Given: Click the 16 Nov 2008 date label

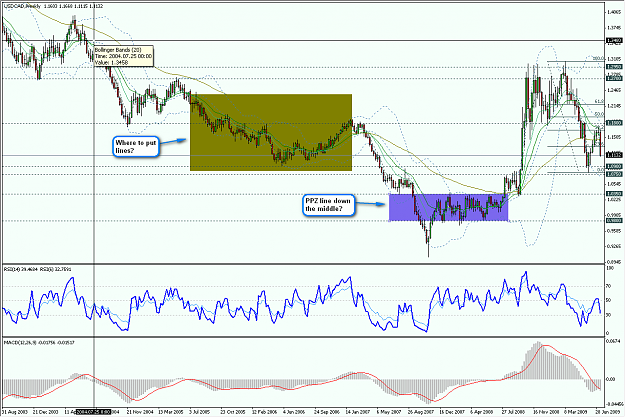Looking at the screenshot, I should pos(546,411).
